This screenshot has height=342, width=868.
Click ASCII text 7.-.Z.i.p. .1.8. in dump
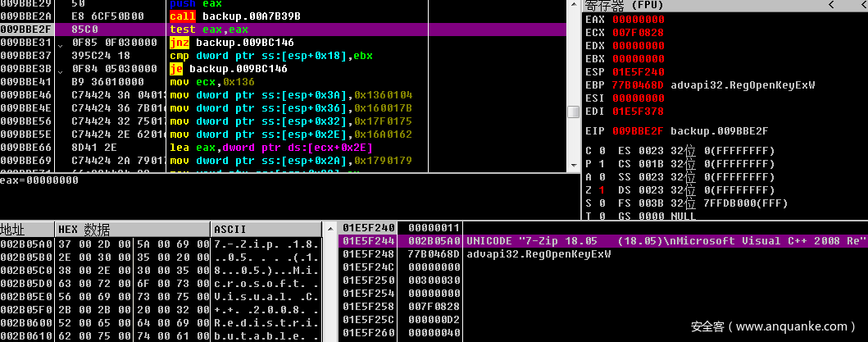pos(266,244)
